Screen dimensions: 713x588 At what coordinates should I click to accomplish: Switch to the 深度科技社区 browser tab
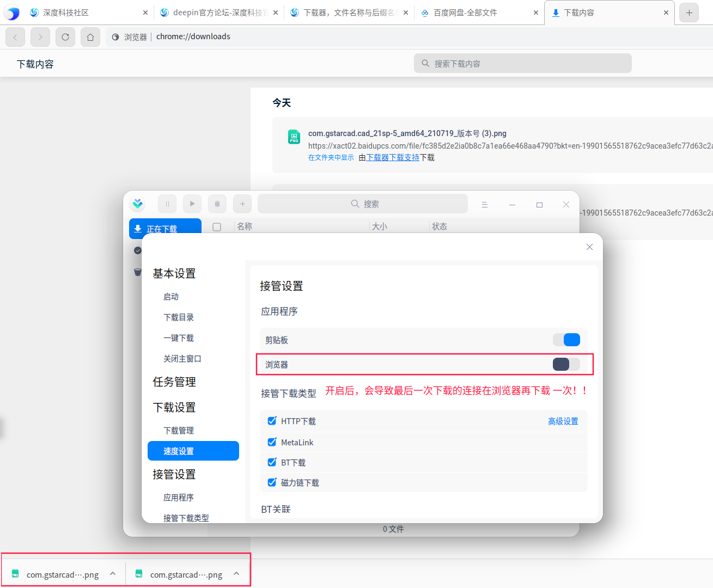point(89,13)
